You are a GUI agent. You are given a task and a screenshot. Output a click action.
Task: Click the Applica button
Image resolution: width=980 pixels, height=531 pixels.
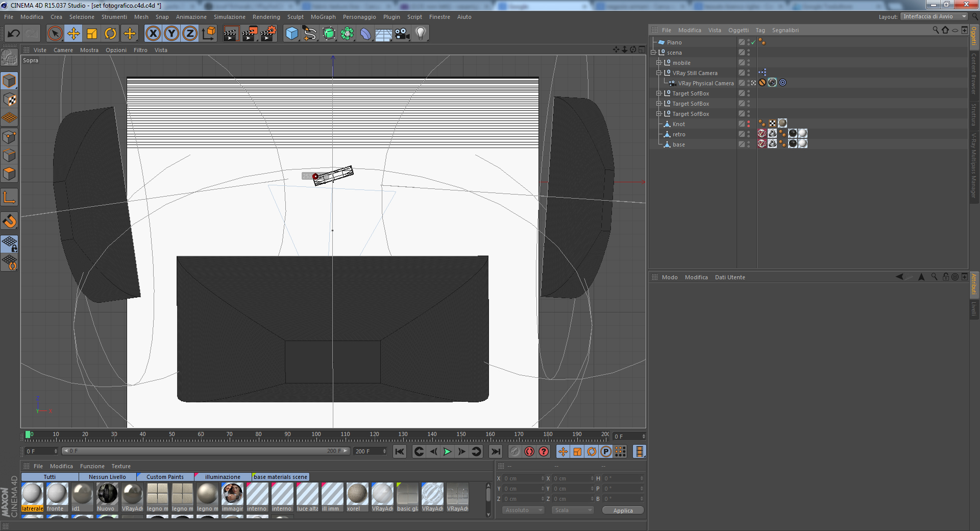click(623, 510)
